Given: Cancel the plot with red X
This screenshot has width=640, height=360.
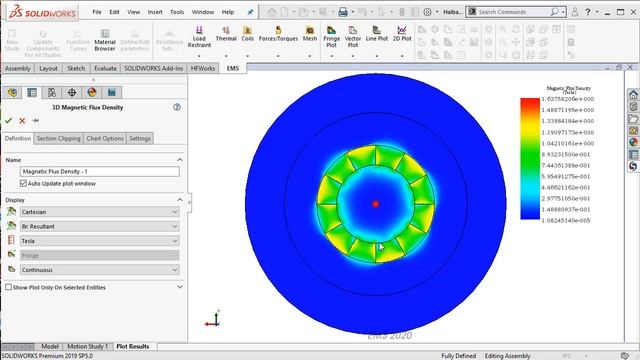Looking at the screenshot, I should tap(22, 121).
